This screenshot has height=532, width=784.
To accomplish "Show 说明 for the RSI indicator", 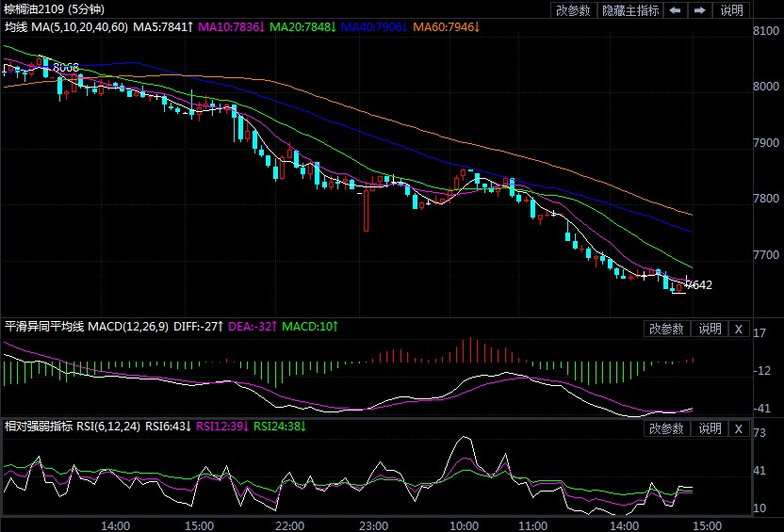I will click(709, 428).
